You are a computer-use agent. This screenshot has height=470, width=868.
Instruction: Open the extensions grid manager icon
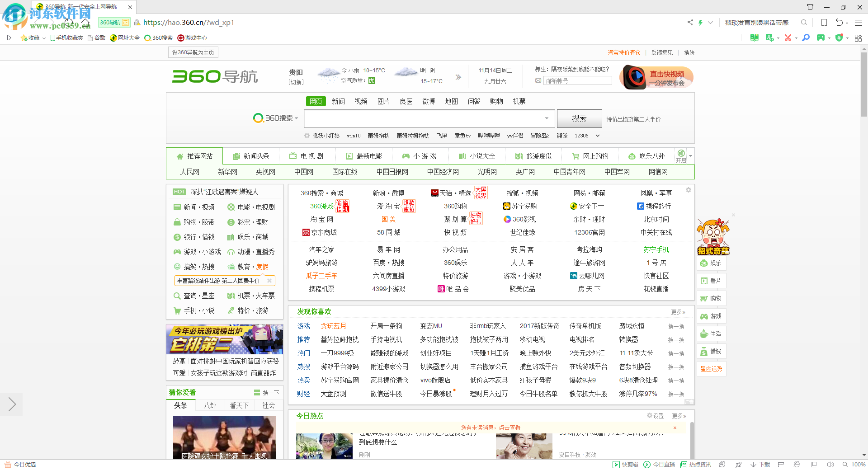(x=858, y=38)
